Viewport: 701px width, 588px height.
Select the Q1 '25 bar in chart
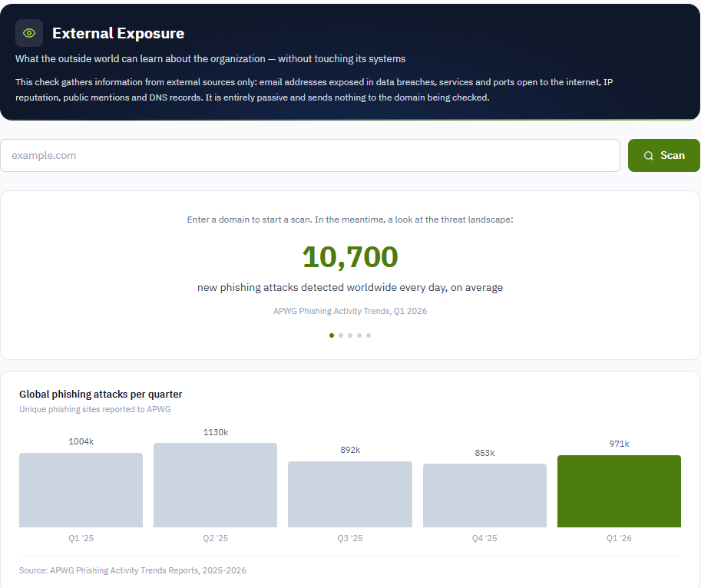(x=81, y=491)
